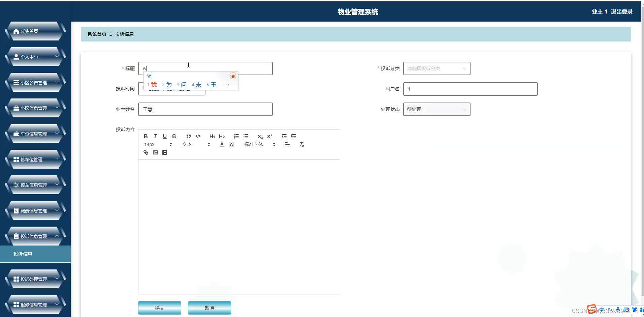Screen dimensions: 644x317
Task: Expand the 车位信息管理 sidebar menu
Action: [35, 134]
